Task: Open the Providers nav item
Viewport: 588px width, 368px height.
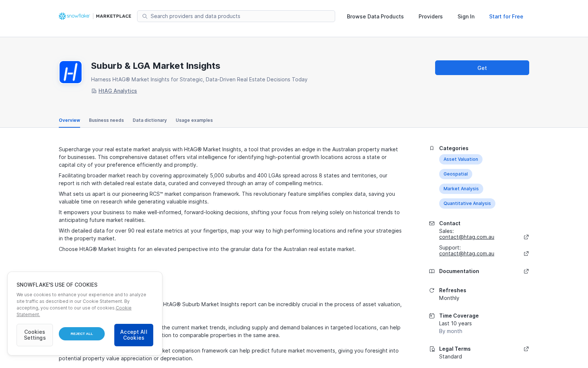Action: pyautogui.click(x=430, y=17)
